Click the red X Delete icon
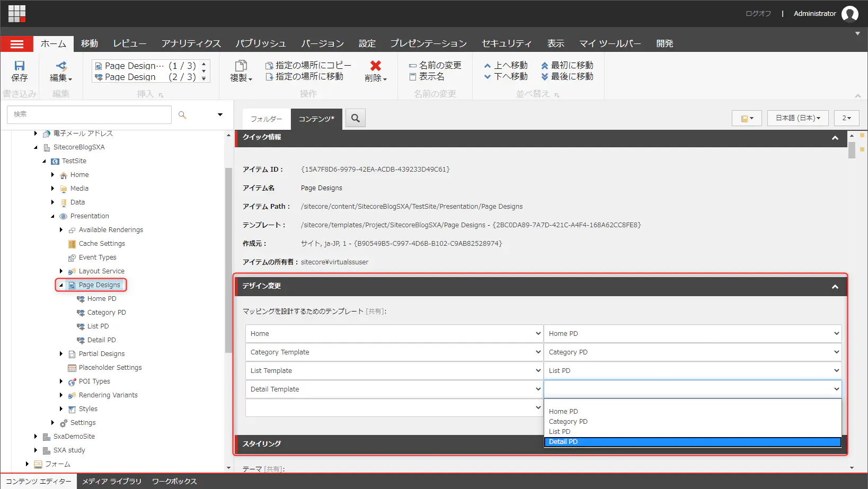 coord(376,66)
